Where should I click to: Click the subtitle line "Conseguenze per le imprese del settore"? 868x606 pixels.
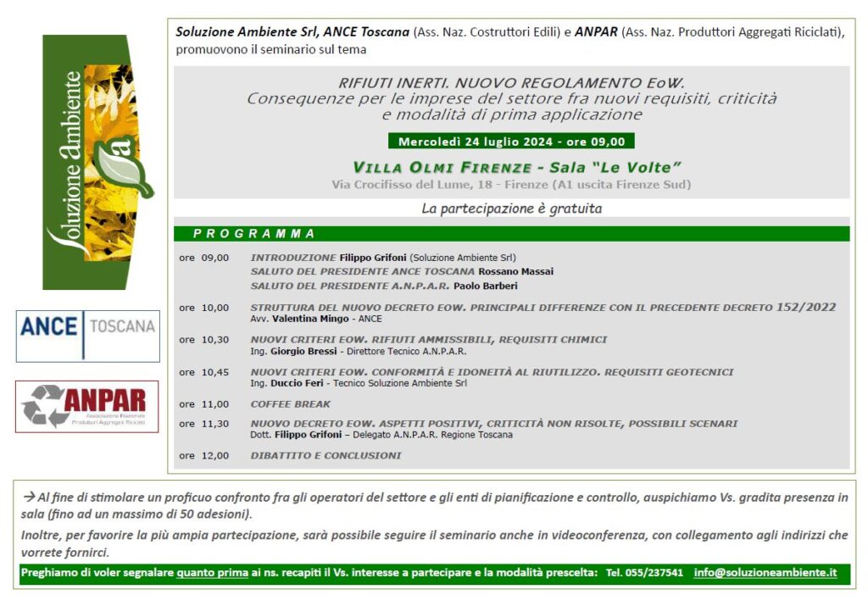511,98
